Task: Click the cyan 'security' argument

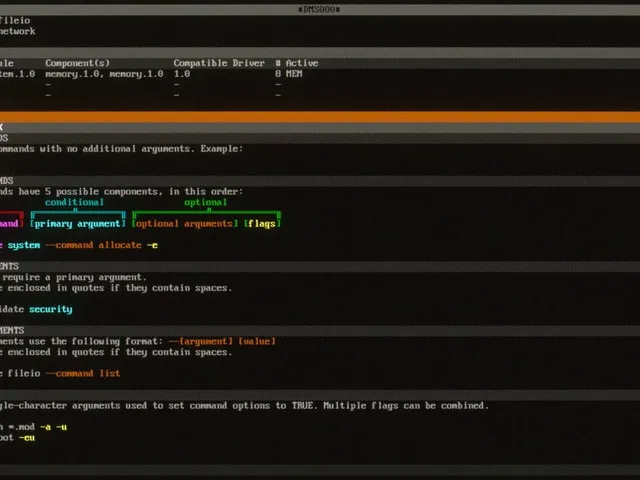Action: tap(51, 309)
